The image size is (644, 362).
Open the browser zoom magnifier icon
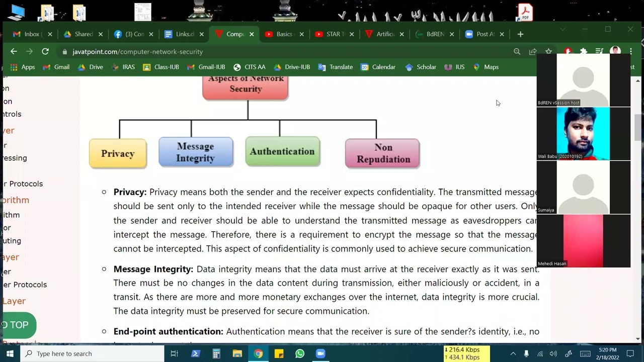coord(517,51)
